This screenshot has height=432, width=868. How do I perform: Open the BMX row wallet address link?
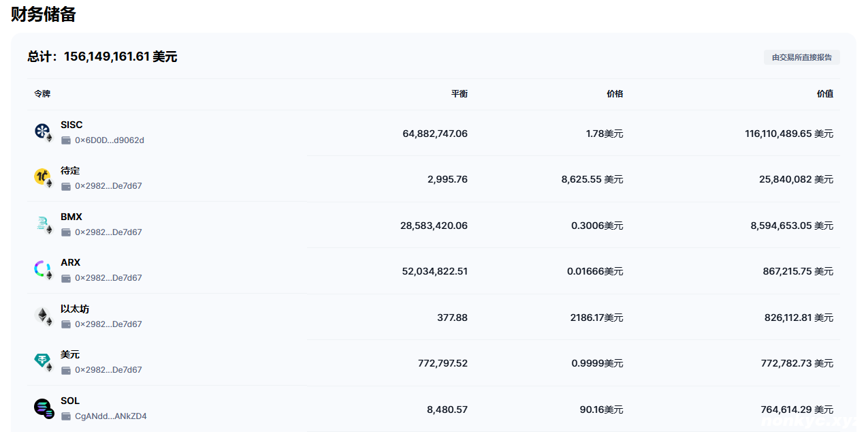(x=108, y=232)
